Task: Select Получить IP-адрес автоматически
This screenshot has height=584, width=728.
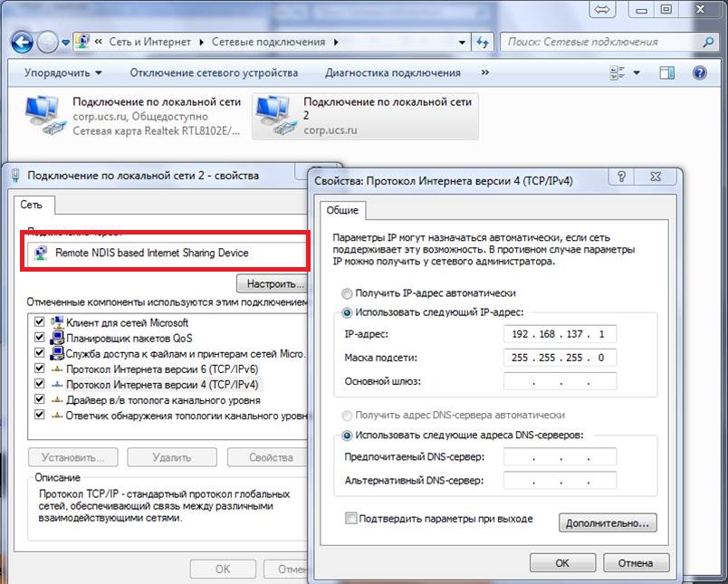Action: click(x=347, y=293)
